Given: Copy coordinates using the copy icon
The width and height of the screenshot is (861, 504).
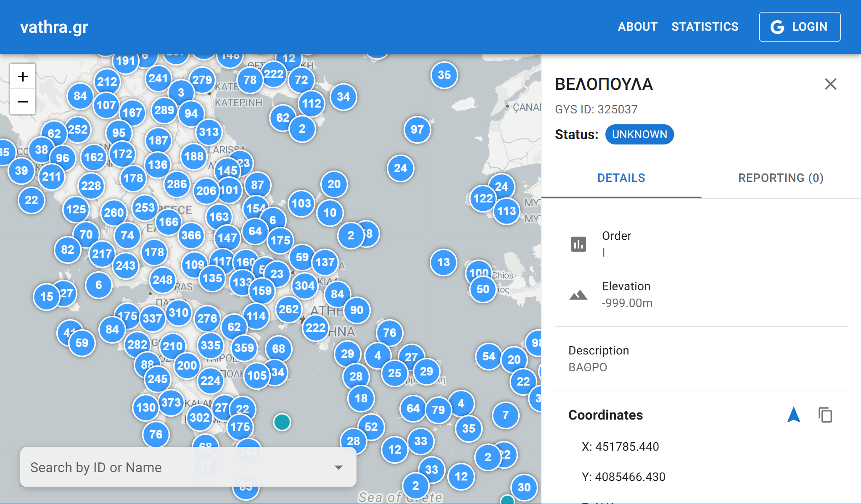Looking at the screenshot, I should [x=825, y=415].
